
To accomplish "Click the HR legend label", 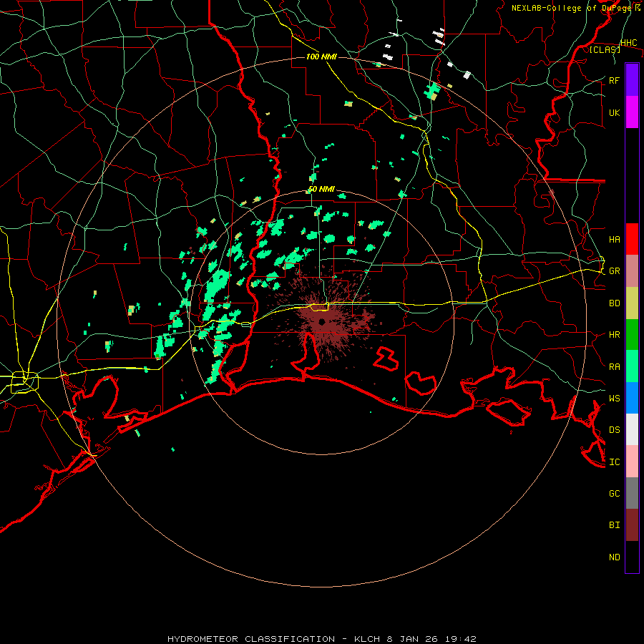I will click(615, 335).
